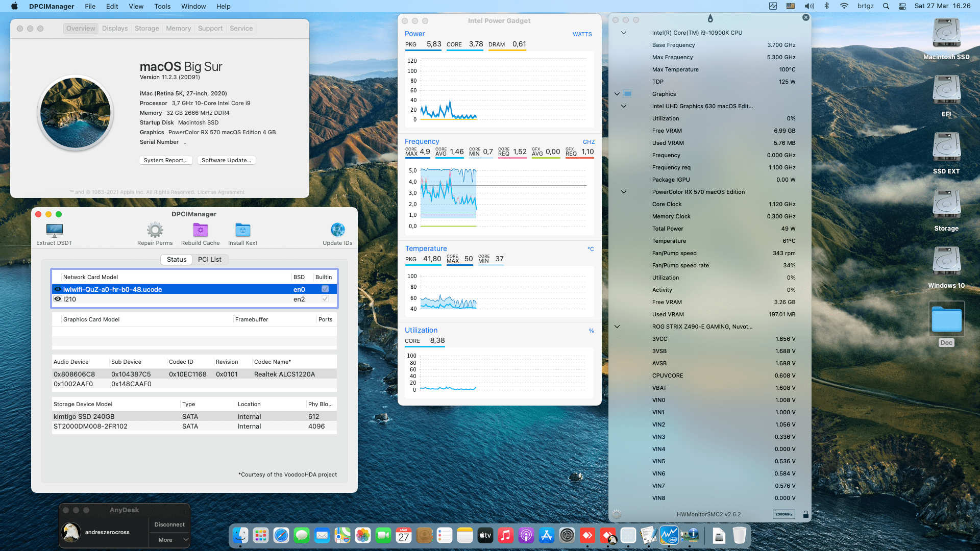Select the kimtigo SSD 240GB storage row

[x=194, y=416]
